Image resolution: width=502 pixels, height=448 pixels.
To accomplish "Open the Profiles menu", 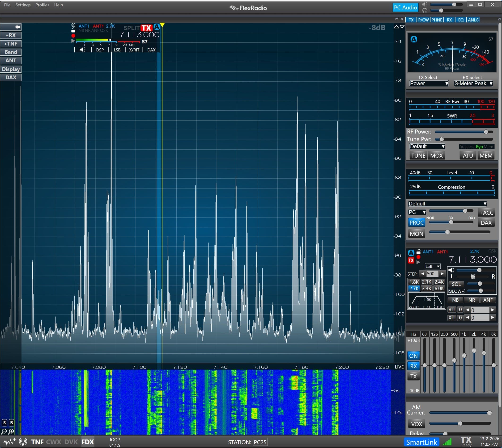I will 42,5.
